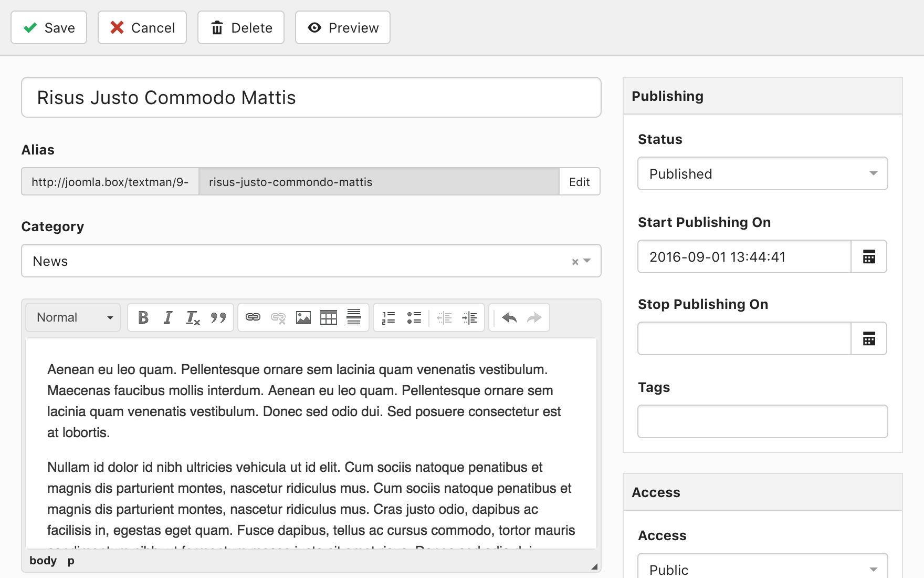Viewport: 924px width, 578px height.
Task: Insert a block quote
Action: tap(218, 317)
